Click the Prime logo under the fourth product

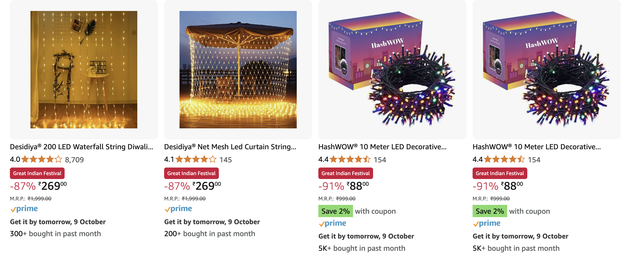point(487,223)
